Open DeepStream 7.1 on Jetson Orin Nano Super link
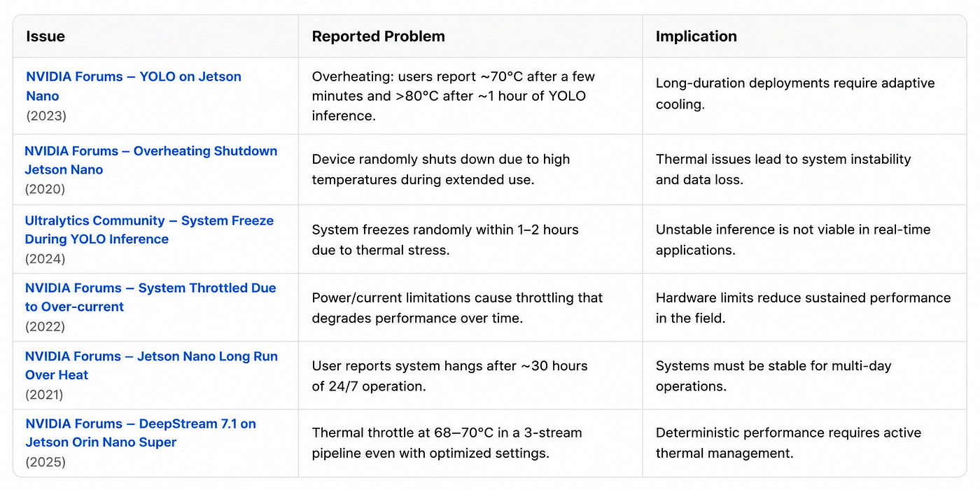 click(x=141, y=433)
